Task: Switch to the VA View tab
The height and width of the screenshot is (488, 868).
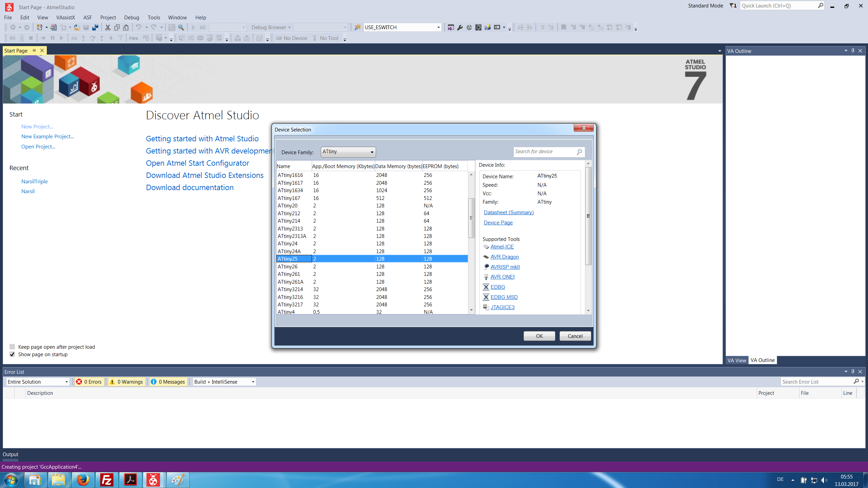Action: coord(737,360)
